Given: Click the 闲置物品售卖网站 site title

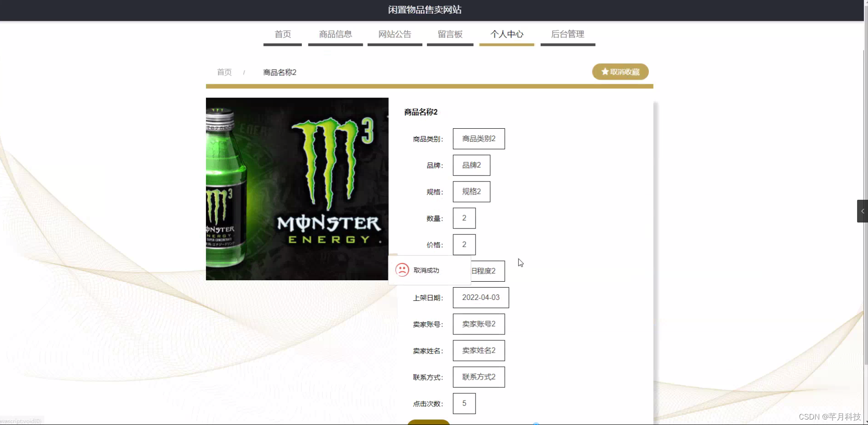Looking at the screenshot, I should (x=424, y=10).
